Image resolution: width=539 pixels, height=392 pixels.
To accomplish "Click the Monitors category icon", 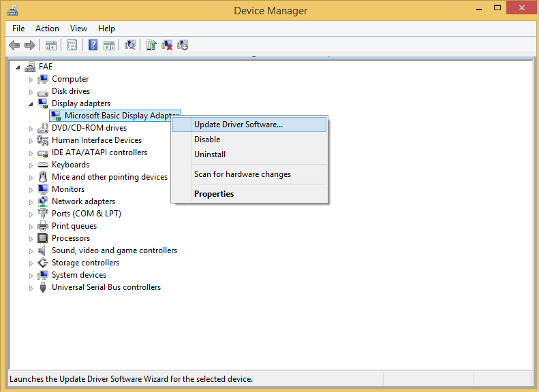I will click(43, 189).
